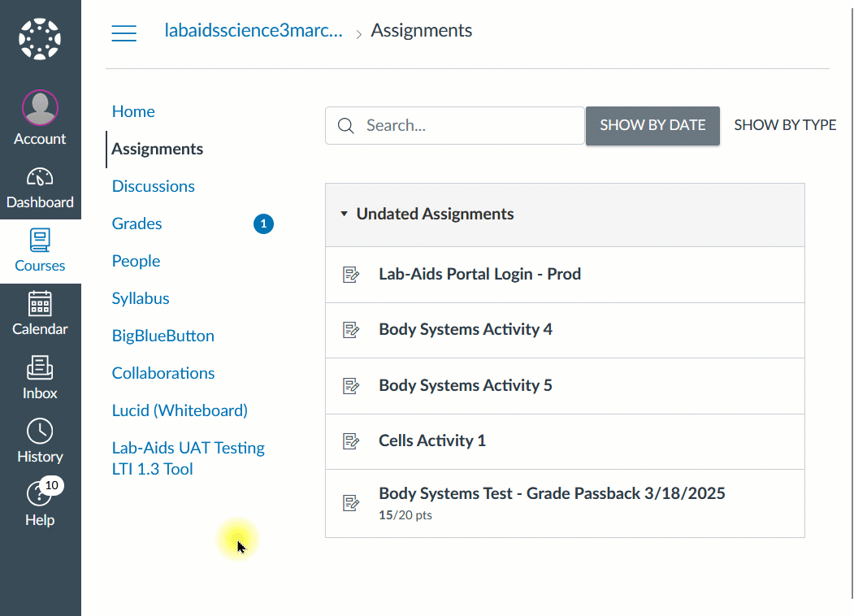Switch view to Show By Type
The image size is (854, 616).
pos(785,125)
